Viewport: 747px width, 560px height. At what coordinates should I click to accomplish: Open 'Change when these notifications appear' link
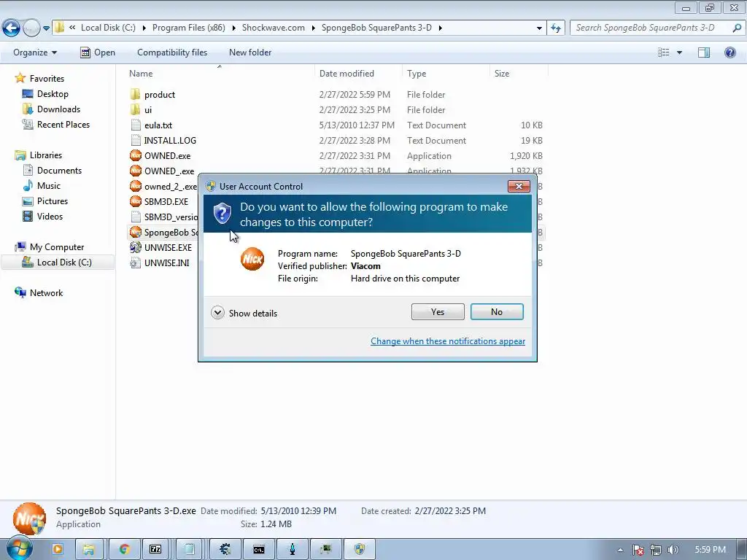tap(448, 341)
